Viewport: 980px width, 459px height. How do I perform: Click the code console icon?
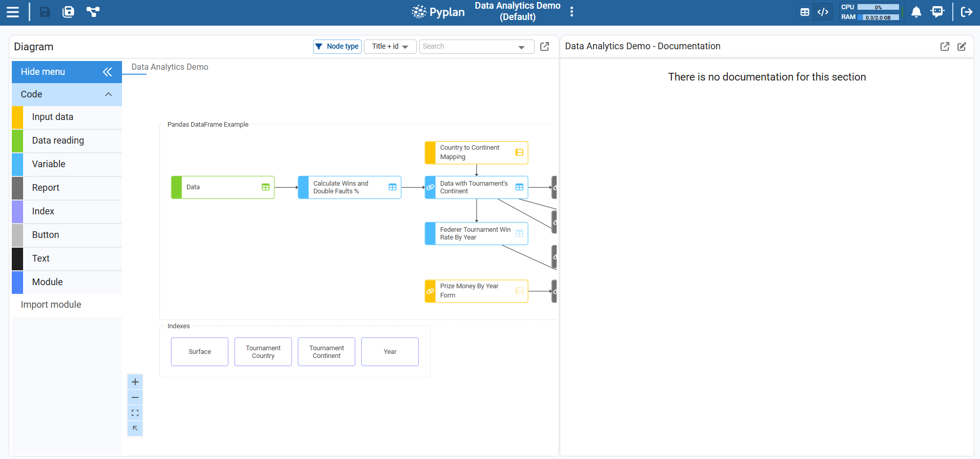[x=823, y=12]
